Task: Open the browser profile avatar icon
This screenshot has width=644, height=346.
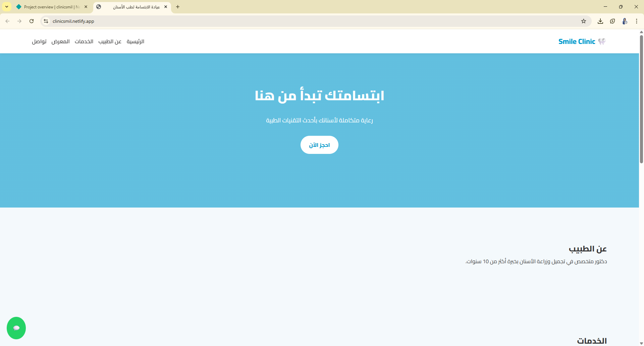Action: point(625,21)
